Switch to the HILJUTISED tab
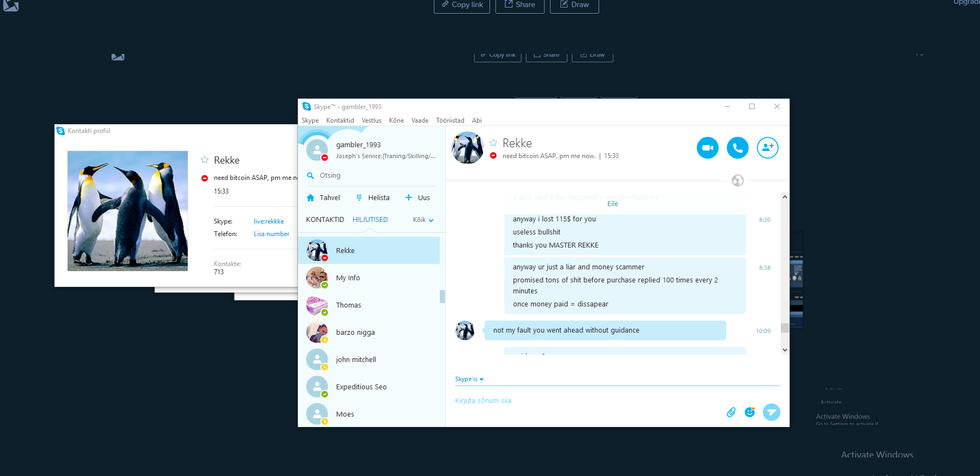This screenshot has height=476, width=980. point(370,220)
